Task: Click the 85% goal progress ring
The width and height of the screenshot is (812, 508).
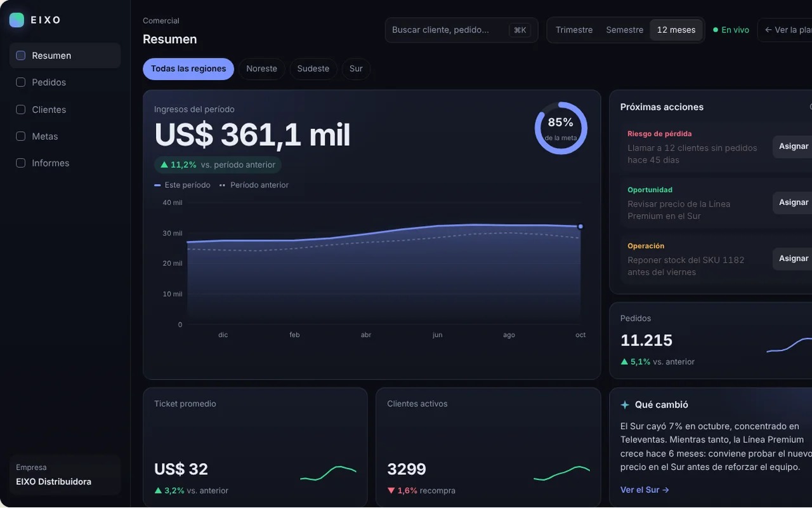Action: [x=561, y=128]
